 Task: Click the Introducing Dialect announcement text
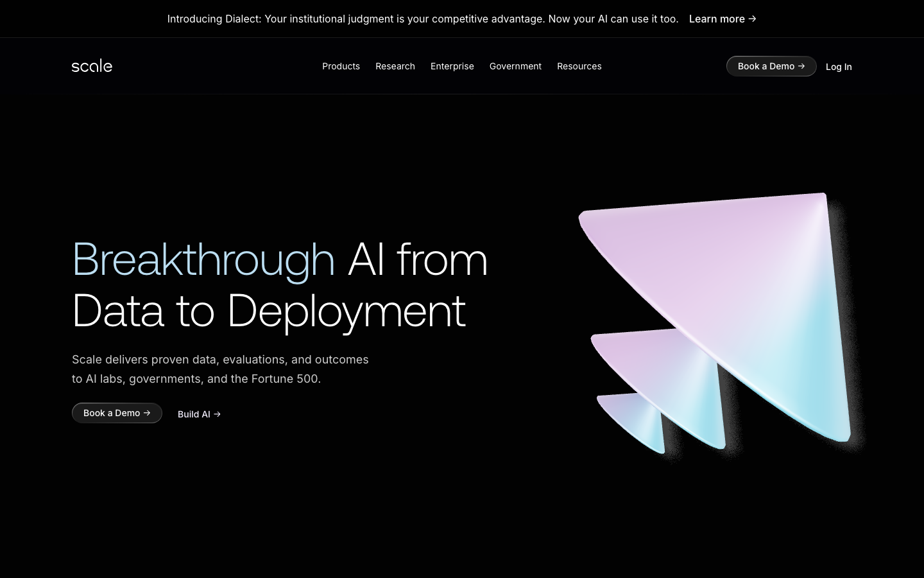423,19
